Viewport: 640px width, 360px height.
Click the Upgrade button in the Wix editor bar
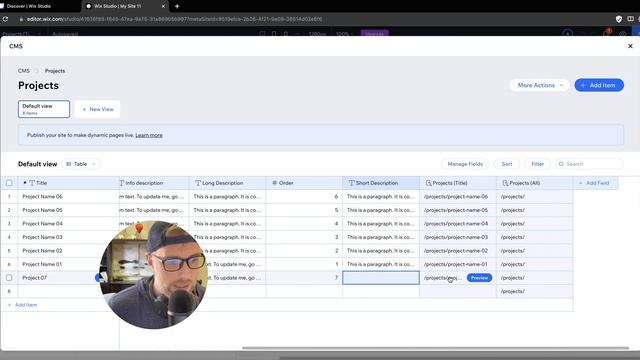[374, 33]
